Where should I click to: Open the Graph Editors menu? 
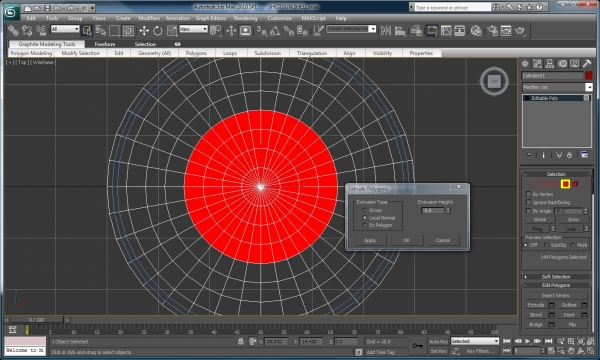click(211, 18)
